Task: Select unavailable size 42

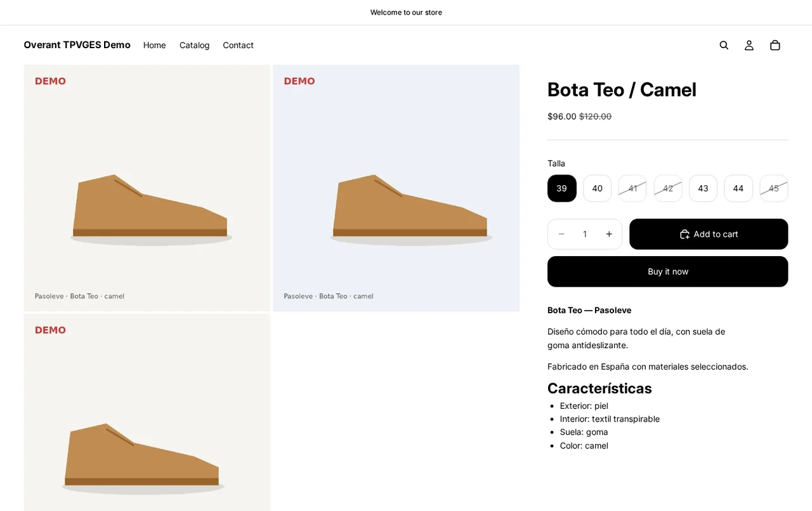Action: point(668,188)
